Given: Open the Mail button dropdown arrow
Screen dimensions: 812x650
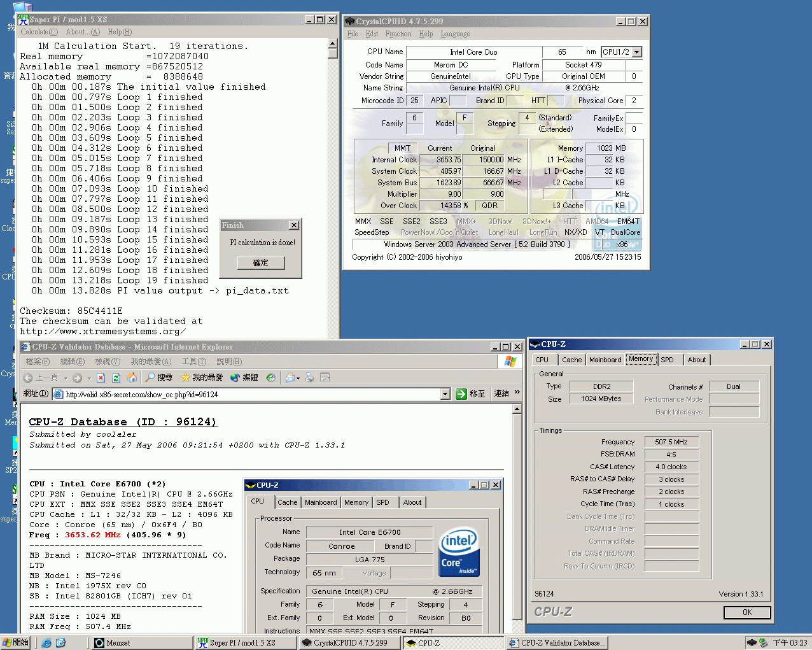Looking at the screenshot, I should pos(298,378).
